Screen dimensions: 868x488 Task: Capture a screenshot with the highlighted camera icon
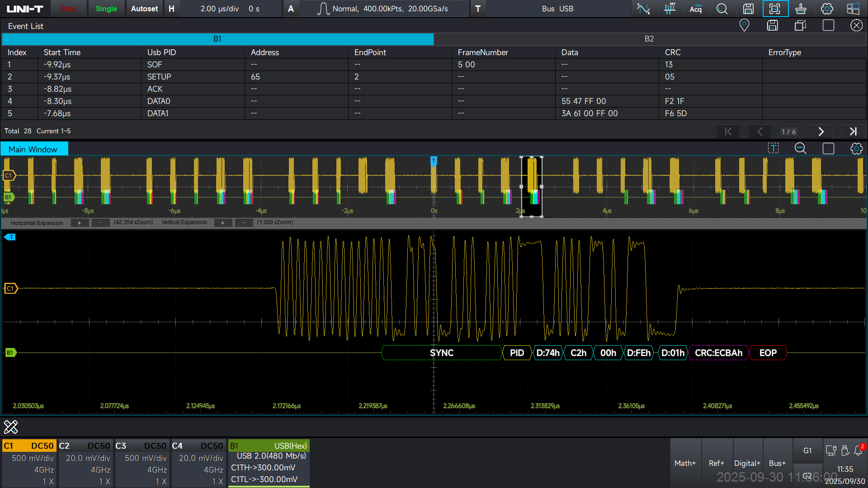(775, 9)
